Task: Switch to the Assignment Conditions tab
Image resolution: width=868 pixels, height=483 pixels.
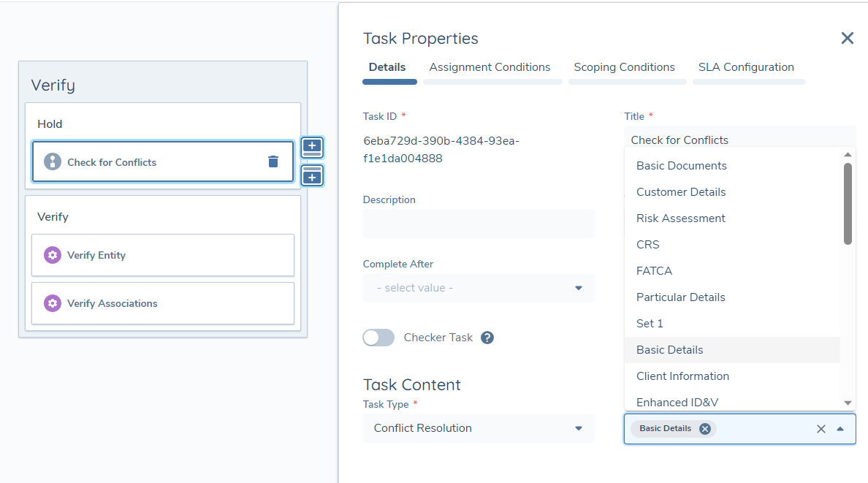Action: pyautogui.click(x=490, y=66)
